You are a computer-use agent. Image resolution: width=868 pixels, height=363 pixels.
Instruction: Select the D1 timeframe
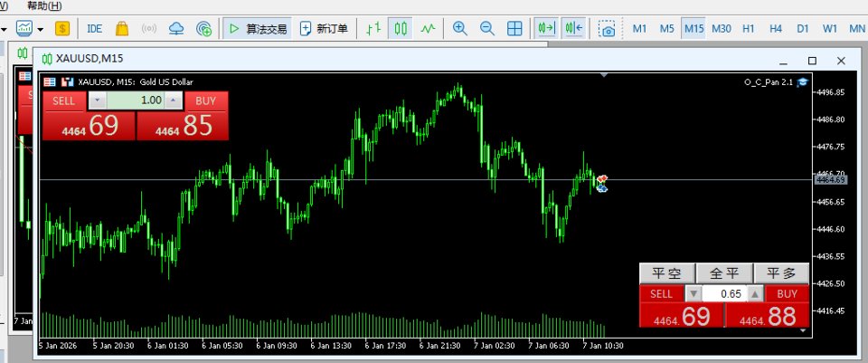tap(803, 28)
